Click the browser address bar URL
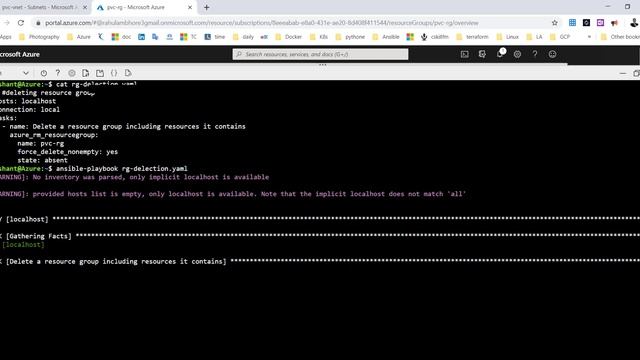This screenshot has width=640, height=360. pos(261,23)
